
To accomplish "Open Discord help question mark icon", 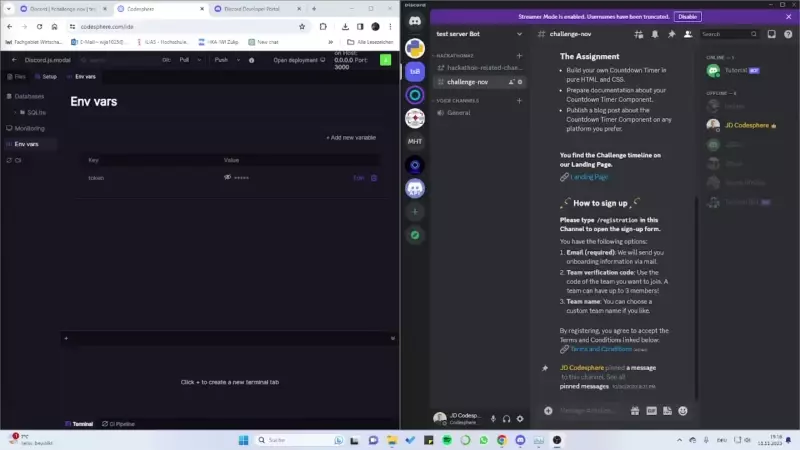I will point(788,34).
